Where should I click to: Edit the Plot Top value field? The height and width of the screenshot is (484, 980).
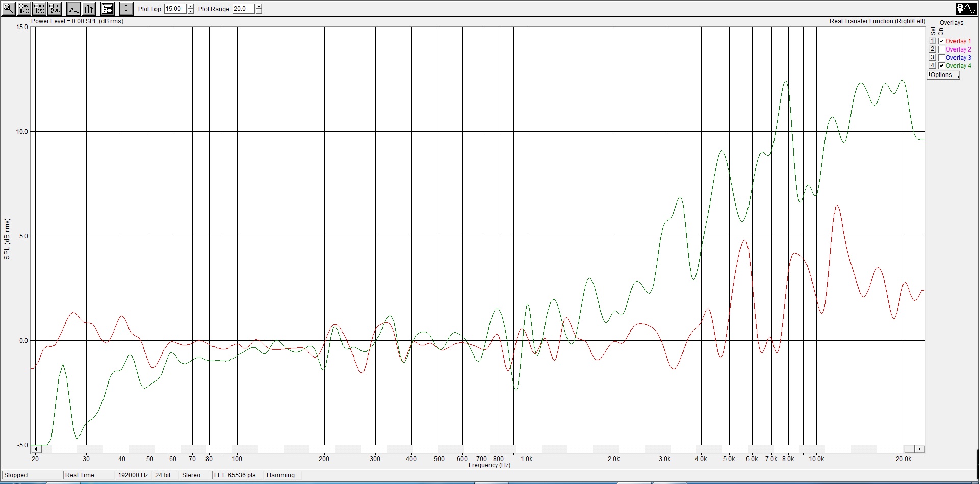click(x=175, y=9)
